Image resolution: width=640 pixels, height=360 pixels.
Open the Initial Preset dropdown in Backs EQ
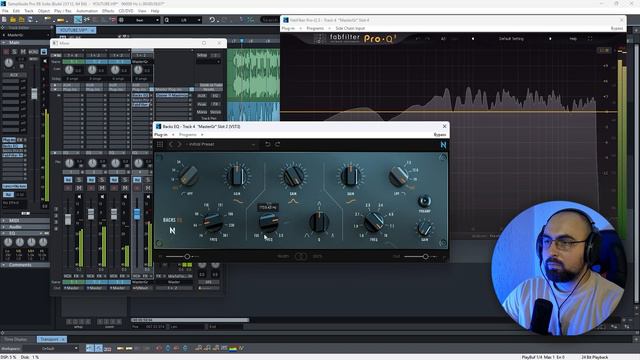click(221, 144)
